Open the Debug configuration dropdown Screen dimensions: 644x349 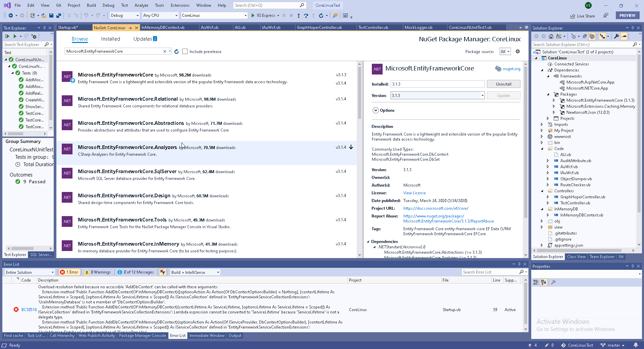coord(125,15)
